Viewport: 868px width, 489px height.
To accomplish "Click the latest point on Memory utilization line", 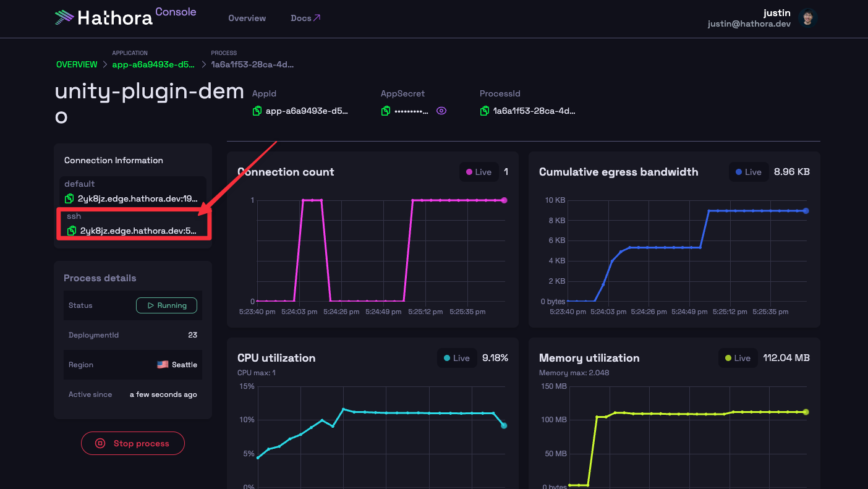I will pyautogui.click(x=806, y=412).
